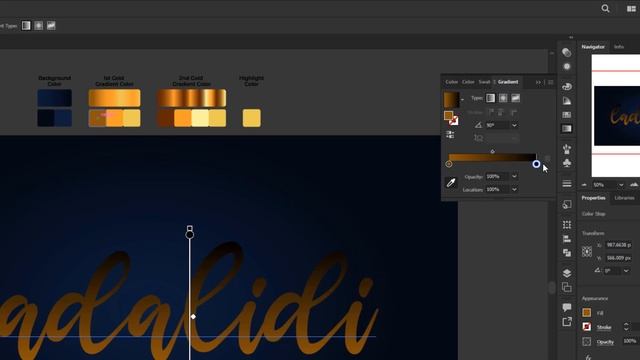Choose Linear gradient in top control bar
Image resolution: width=640 pixels, height=360 pixels.
tap(26, 26)
